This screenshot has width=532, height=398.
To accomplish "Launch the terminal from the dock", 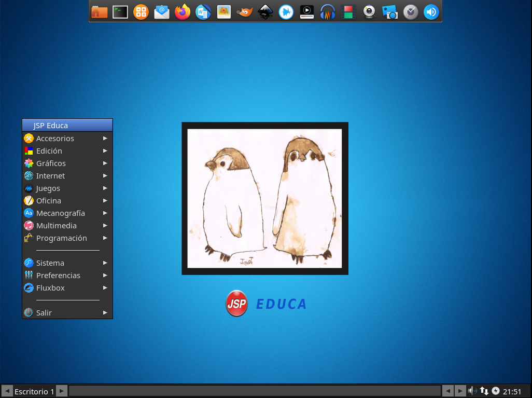I will point(120,12).
